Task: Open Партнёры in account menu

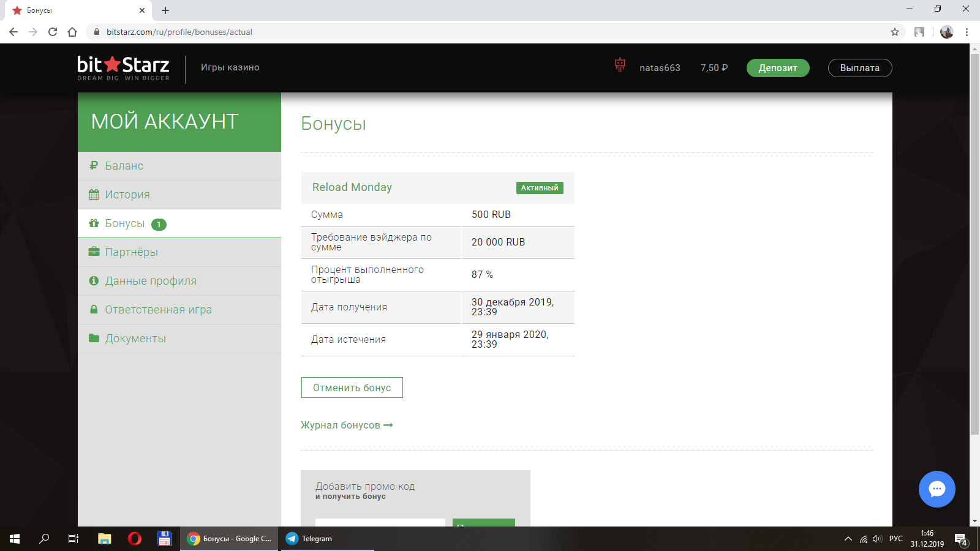Action: click(179, 252)
